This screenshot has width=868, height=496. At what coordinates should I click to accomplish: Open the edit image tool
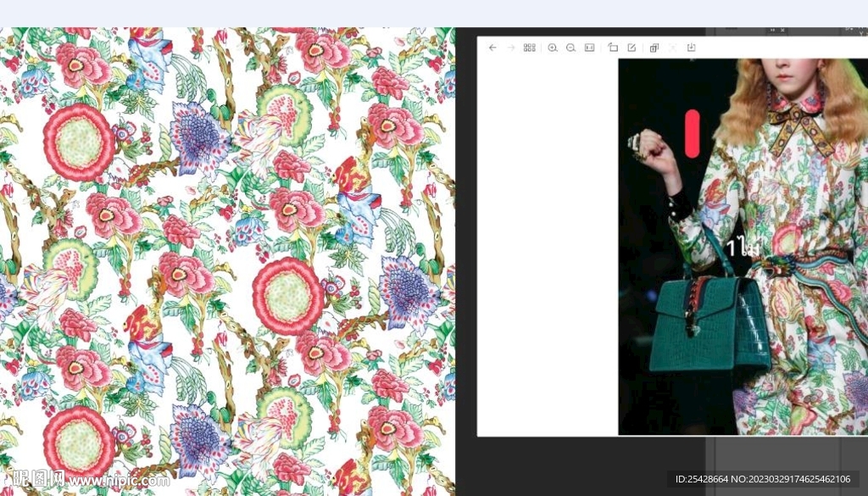coord(632,47)
